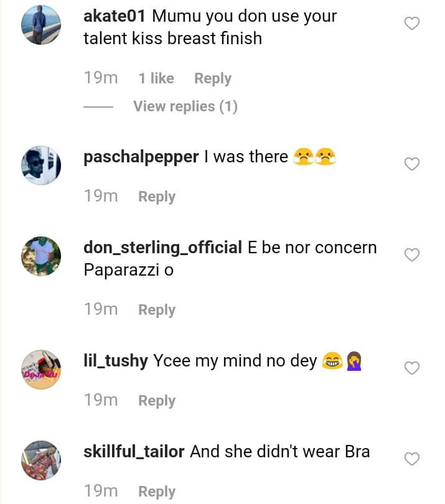Open the akate01 username link
The image size is (445, 504).
[114, 16]
